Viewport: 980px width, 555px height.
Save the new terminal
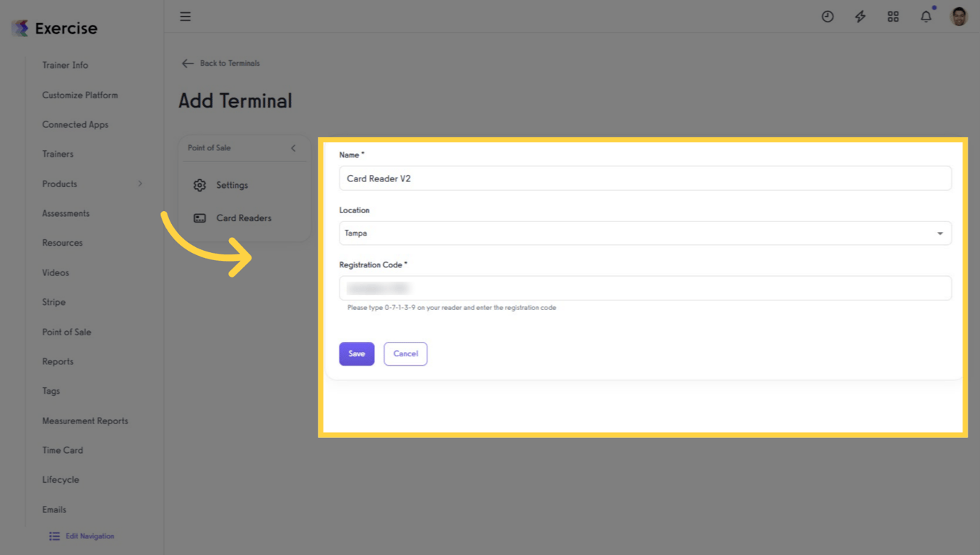(356, 353)
